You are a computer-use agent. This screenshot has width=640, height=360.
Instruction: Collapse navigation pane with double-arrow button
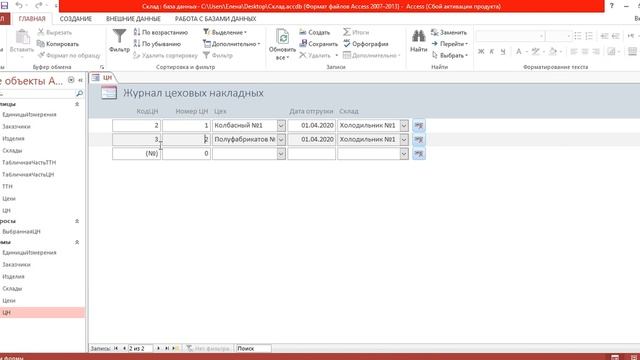[80, 80]
